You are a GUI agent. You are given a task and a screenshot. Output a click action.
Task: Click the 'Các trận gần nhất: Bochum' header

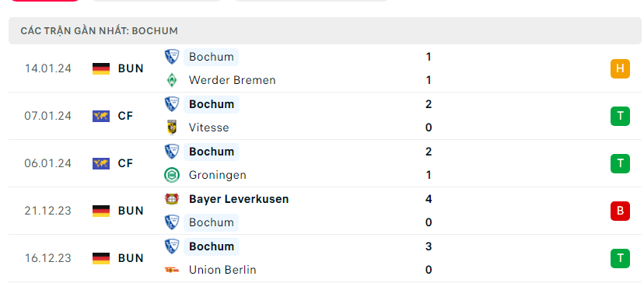pyautogui.click(x=99, y=31)
